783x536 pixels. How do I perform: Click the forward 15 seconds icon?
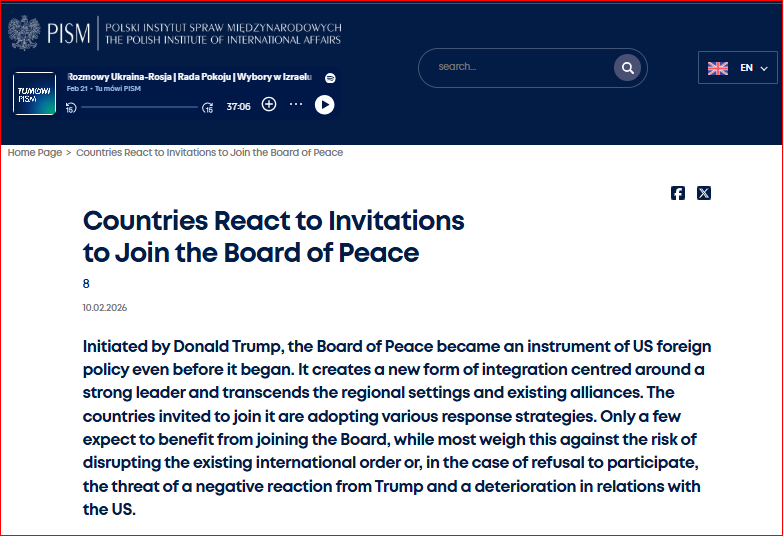207,107
